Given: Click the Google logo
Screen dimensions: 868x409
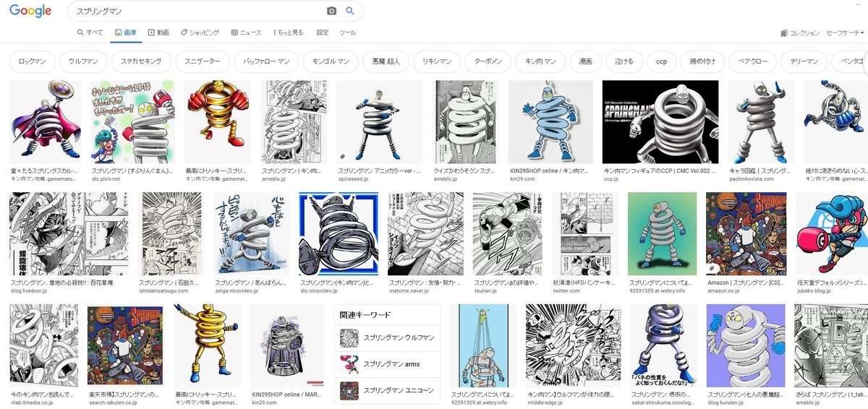Looking at the screenshot, I should point(30,11).
